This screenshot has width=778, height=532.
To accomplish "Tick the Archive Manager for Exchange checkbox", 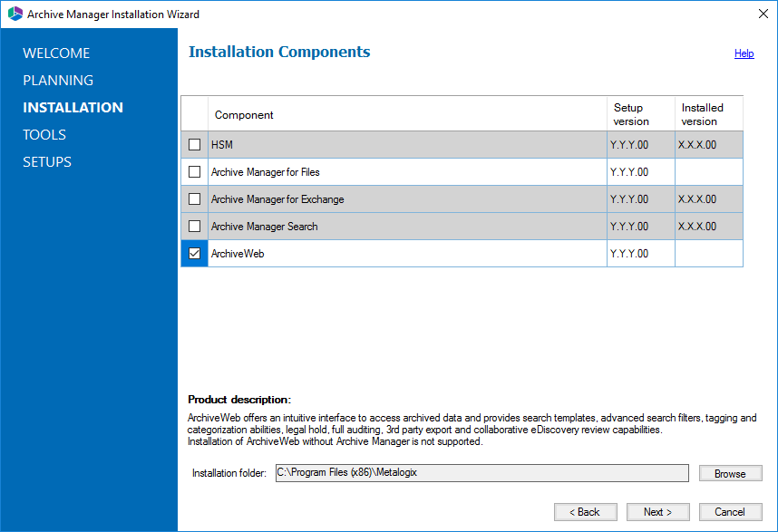I will point(194,199).
